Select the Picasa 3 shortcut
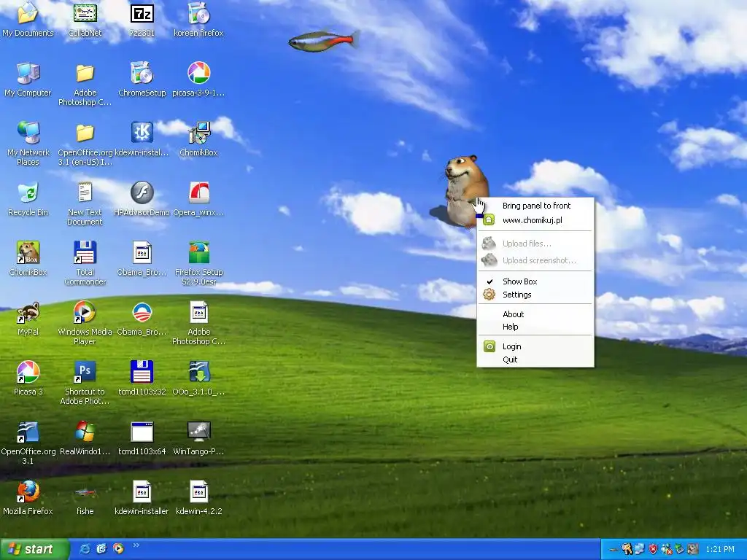This screenshot has height=560, width=747. 28,378
